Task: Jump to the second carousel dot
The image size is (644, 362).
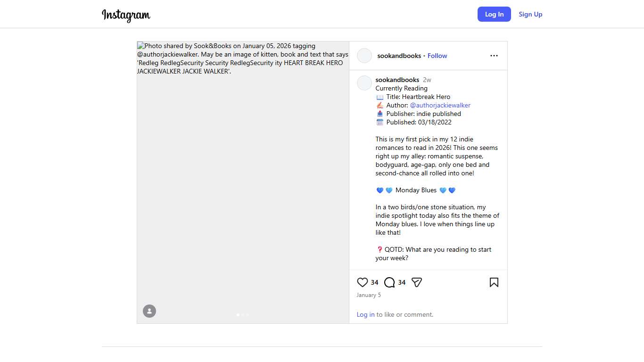Action: [243, 315]
